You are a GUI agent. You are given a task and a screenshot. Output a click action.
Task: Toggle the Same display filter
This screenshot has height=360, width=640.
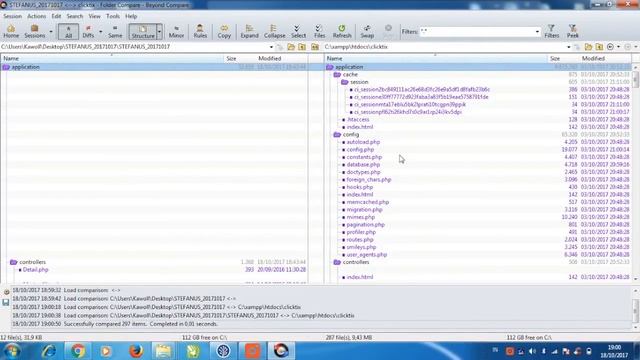tap(115, 31)
